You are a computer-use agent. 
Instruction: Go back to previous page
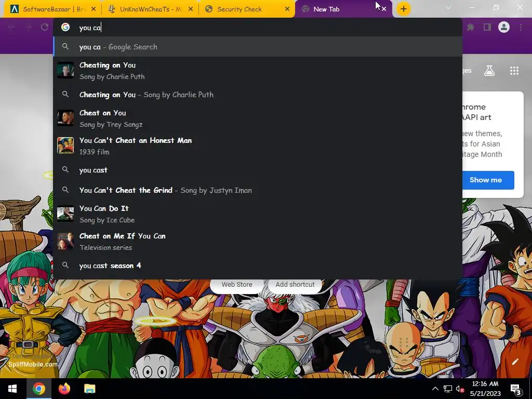tap(11, 27)
